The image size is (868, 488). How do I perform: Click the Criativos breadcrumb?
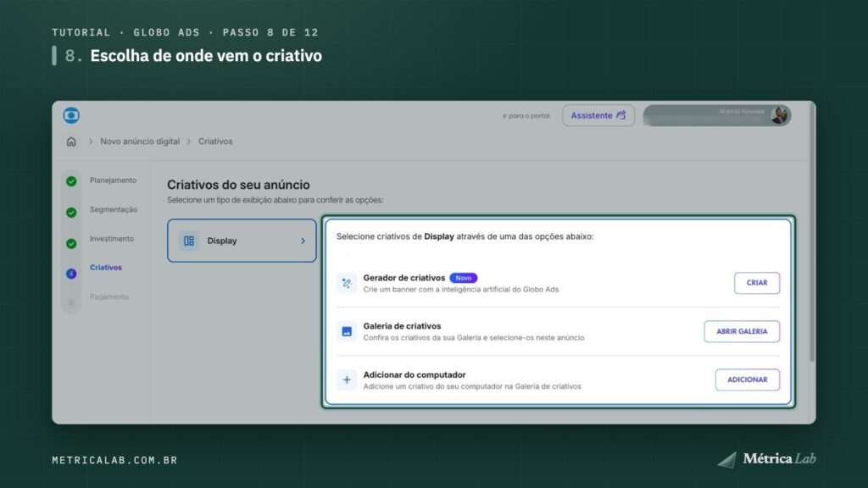pos(215,141)
